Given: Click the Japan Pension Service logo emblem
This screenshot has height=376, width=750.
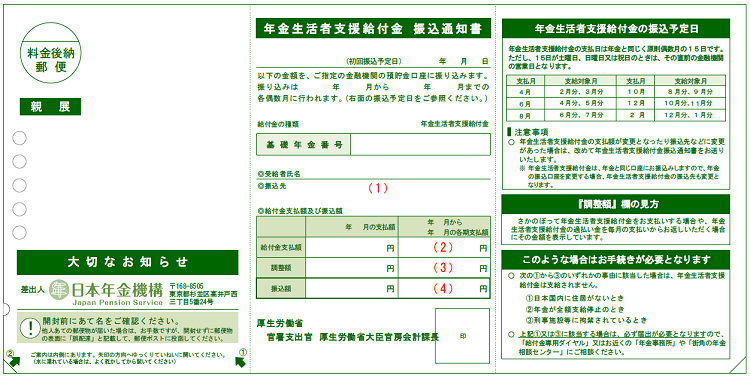Looking at the screenshot, I should [x=59, y=289].
